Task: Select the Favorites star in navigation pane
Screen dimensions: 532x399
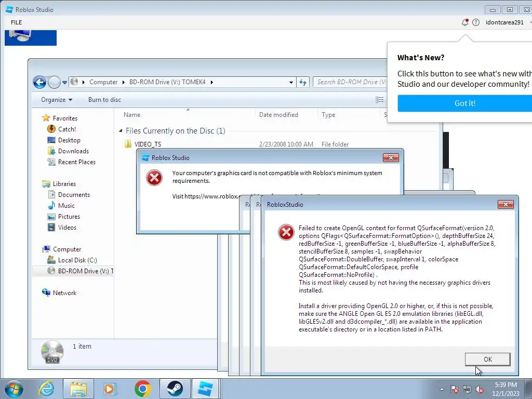Action: [x=46, y=118]
